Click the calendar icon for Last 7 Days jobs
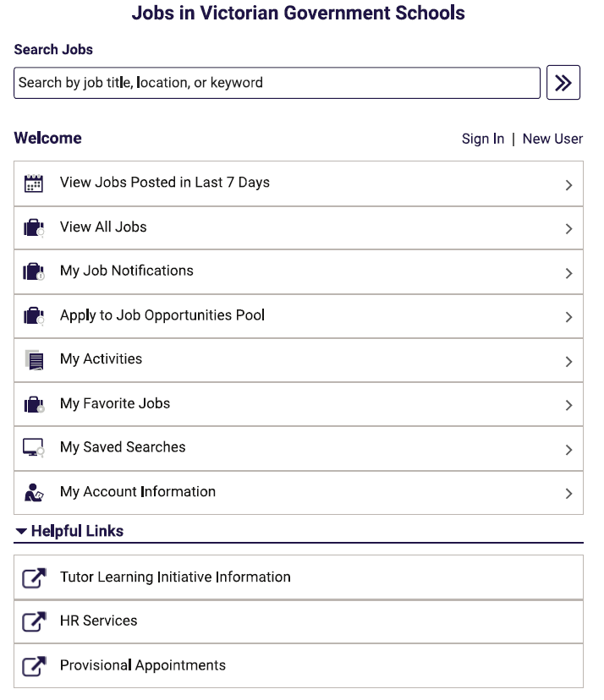Image resolution: width=604 pixels, height=700 pixels. [x=34, y=183]
